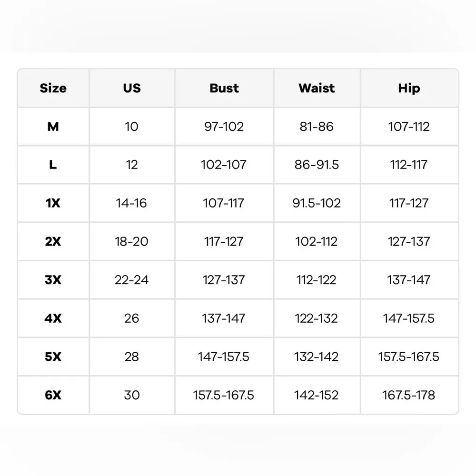Click the Size column header
The width and height of the screenshot is (476, 476).
pos(53,89)
